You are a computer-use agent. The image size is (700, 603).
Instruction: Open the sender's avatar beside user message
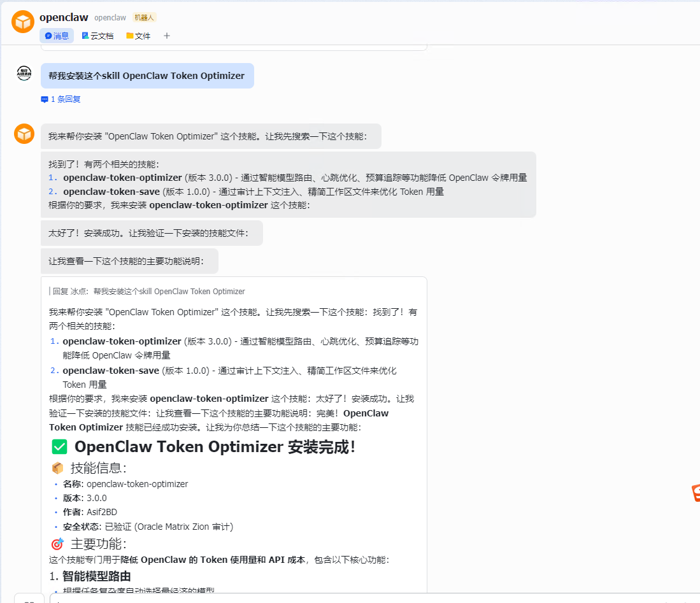pos(24,73)
